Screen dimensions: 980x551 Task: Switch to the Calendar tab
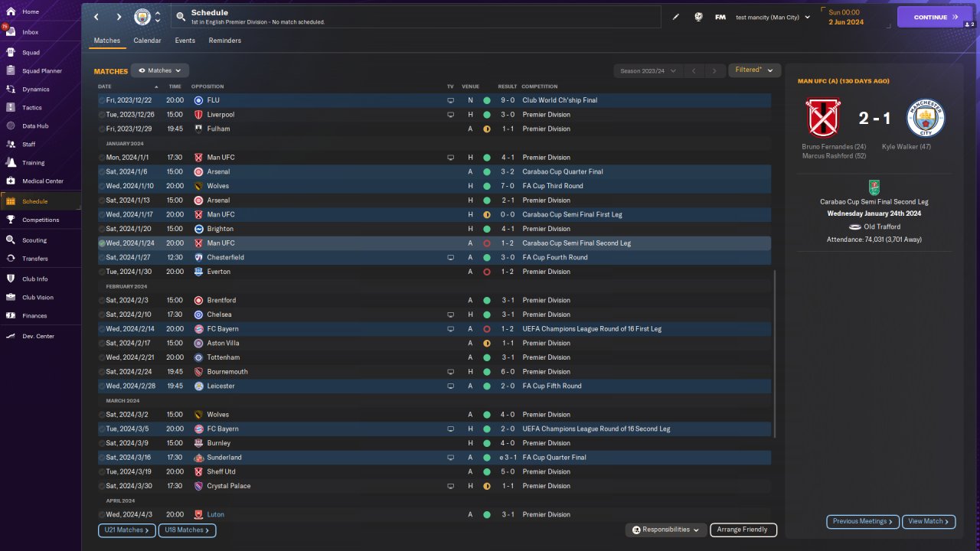click(147, 41)
